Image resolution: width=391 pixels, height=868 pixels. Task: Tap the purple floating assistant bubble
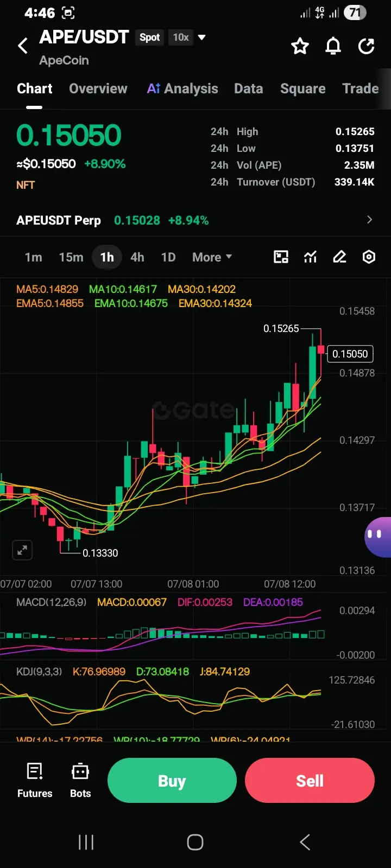(378, 536)
